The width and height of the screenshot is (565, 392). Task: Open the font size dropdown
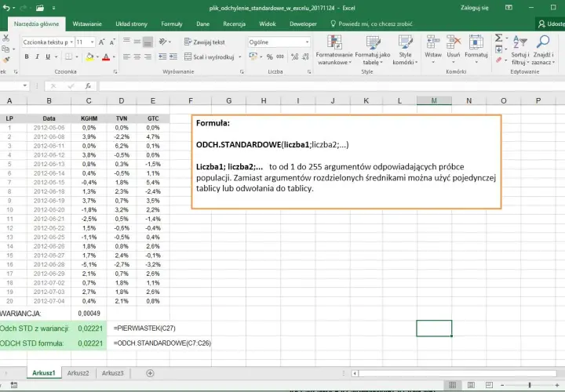click(x=93, y=42)
